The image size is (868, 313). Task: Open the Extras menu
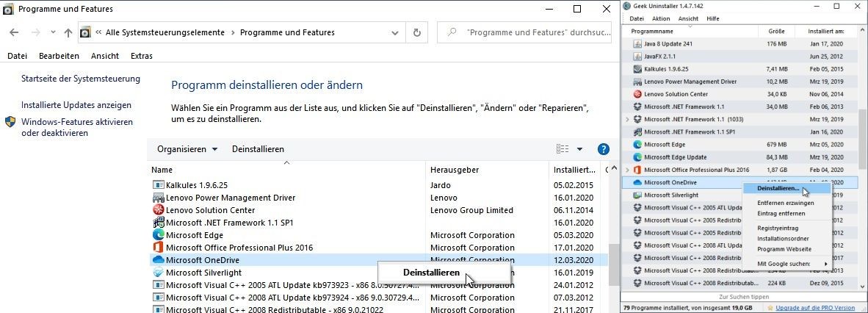pyautogui.click(x=141, y=56)
